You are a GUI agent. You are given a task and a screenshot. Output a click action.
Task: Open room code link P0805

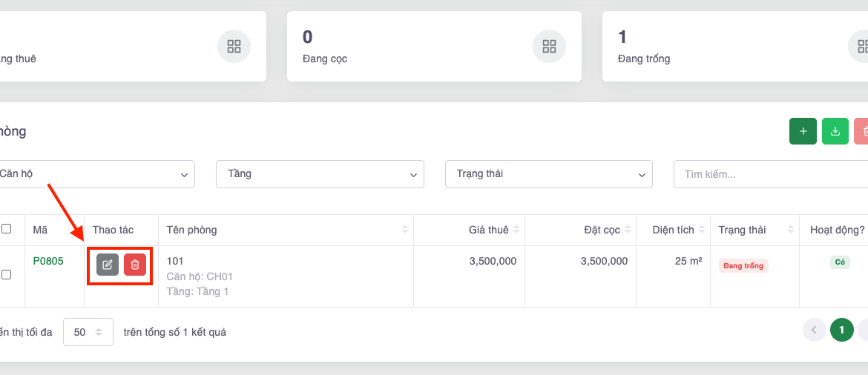click(x=48, y=261)
